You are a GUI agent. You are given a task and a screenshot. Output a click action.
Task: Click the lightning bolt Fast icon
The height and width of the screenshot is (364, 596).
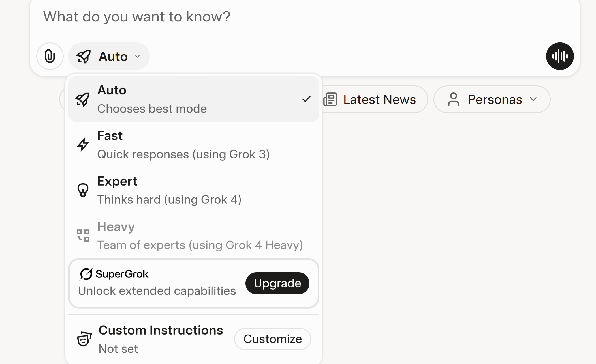point(83,145)
